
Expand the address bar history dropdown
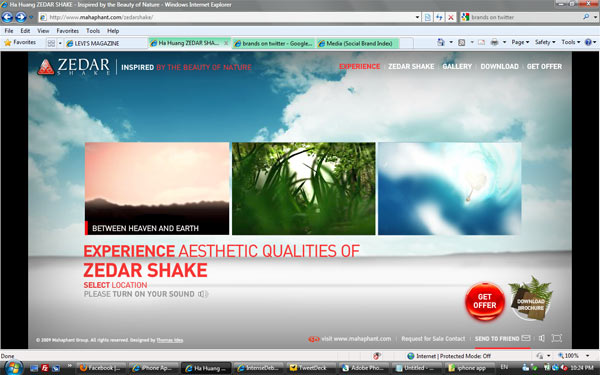417,17
